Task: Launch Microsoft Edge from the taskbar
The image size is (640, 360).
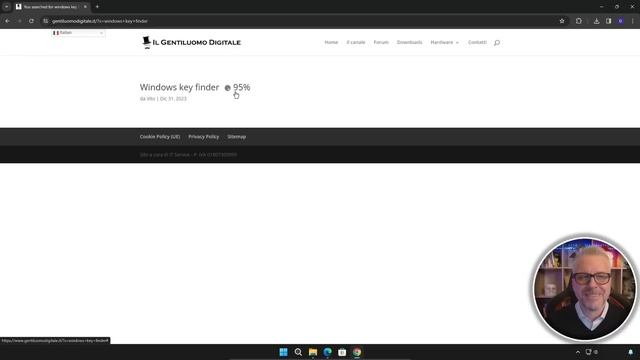Action: click(327, 352)
